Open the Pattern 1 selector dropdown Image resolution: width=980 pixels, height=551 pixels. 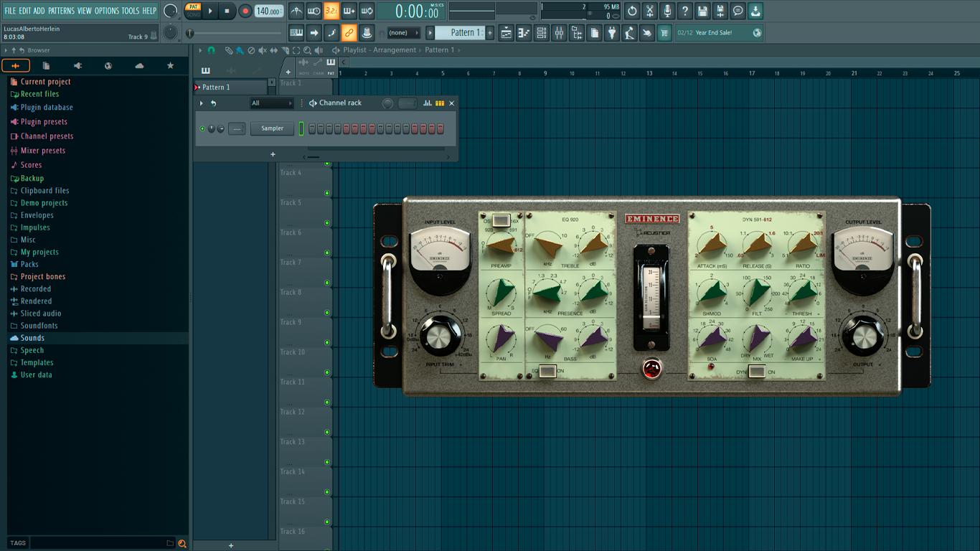pyautogui.click(x=461, y=32)
